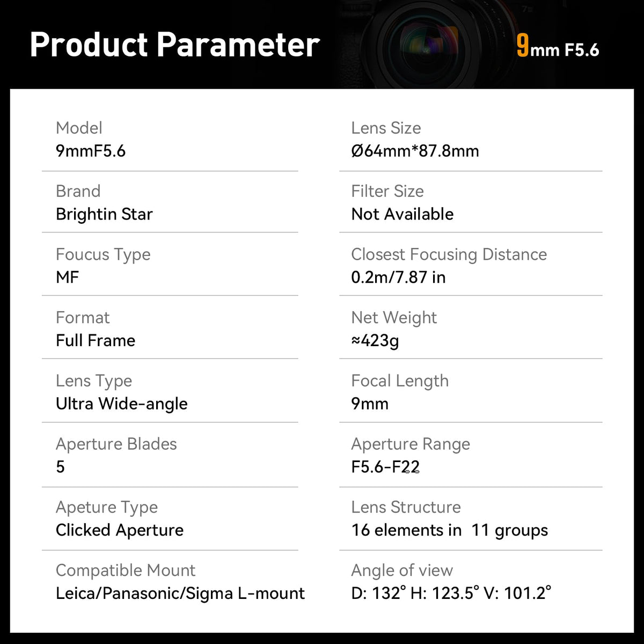Click the "Closest Focusing Distance" label

point(449,254)
